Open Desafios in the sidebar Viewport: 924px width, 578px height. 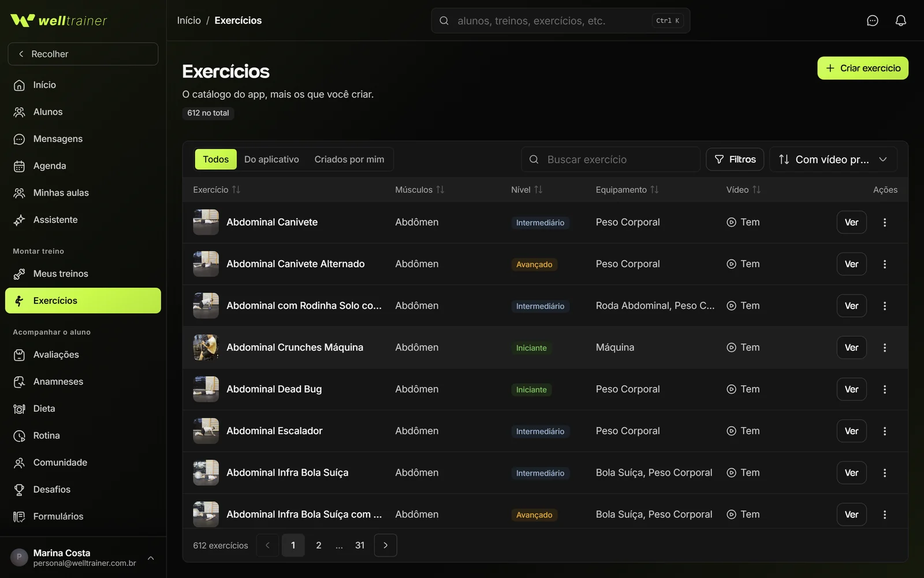pos(83,490)
